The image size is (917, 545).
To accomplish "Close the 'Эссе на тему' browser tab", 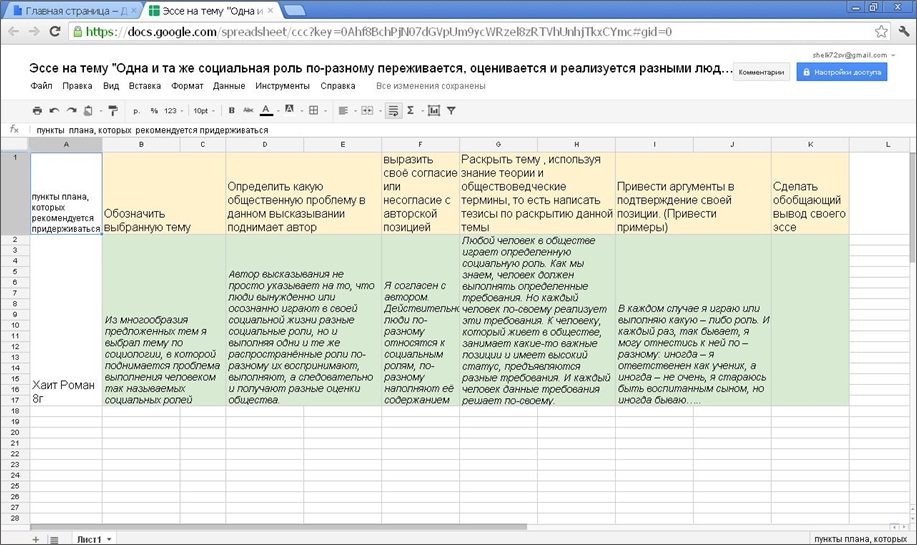I will (x=270, y=11).
